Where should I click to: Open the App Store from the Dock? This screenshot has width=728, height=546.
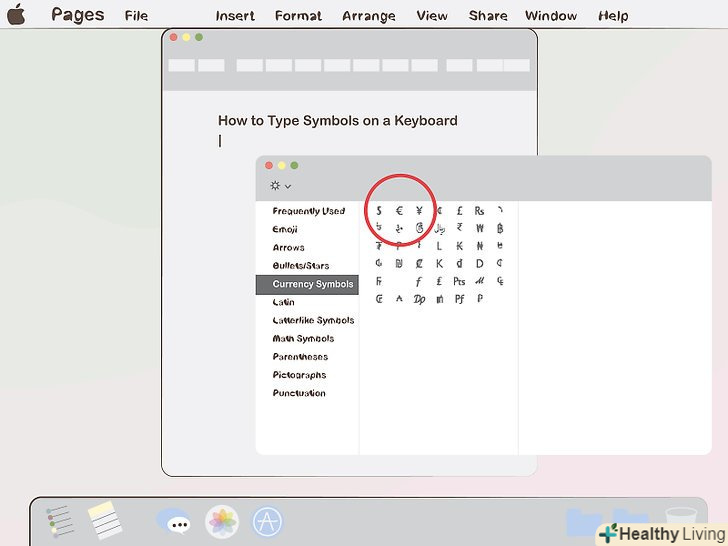point(267,522)
